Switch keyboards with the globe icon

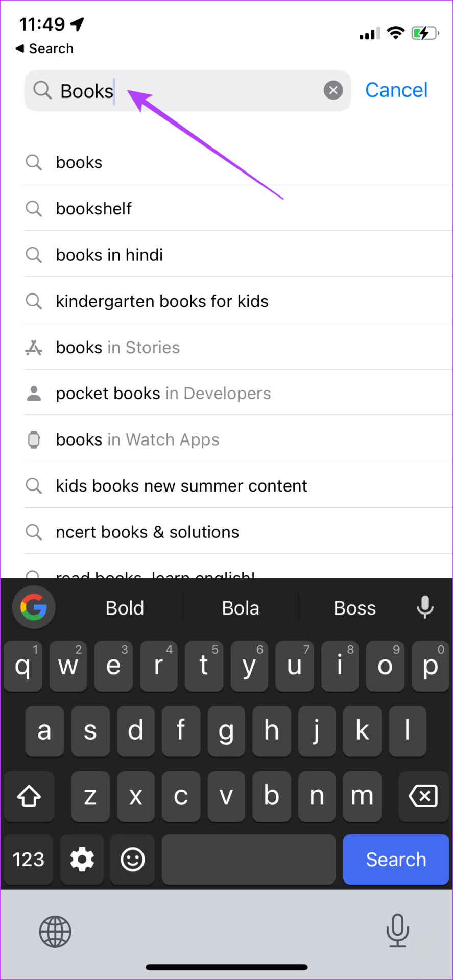point(55,932)
